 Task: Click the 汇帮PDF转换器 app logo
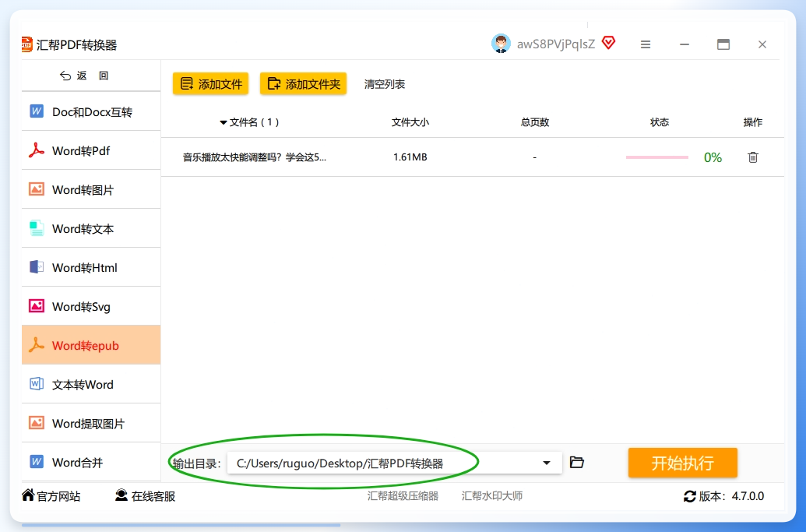coord(26,44)
